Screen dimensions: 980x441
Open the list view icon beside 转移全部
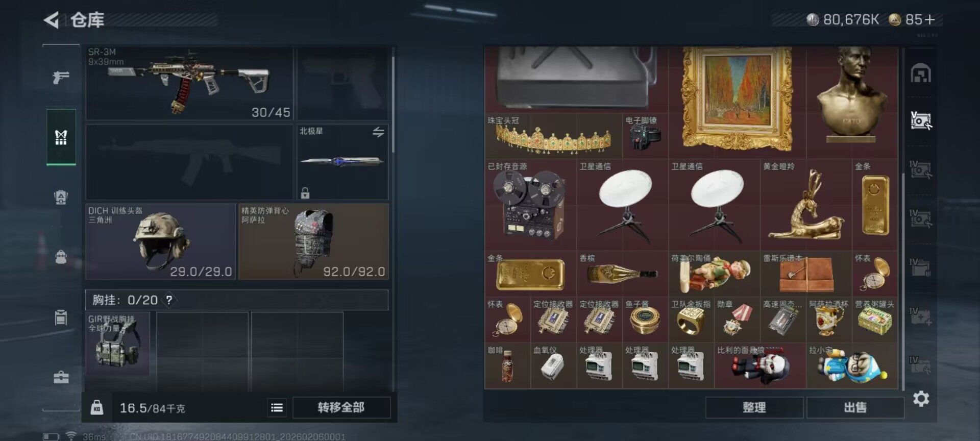pos(277,407)
